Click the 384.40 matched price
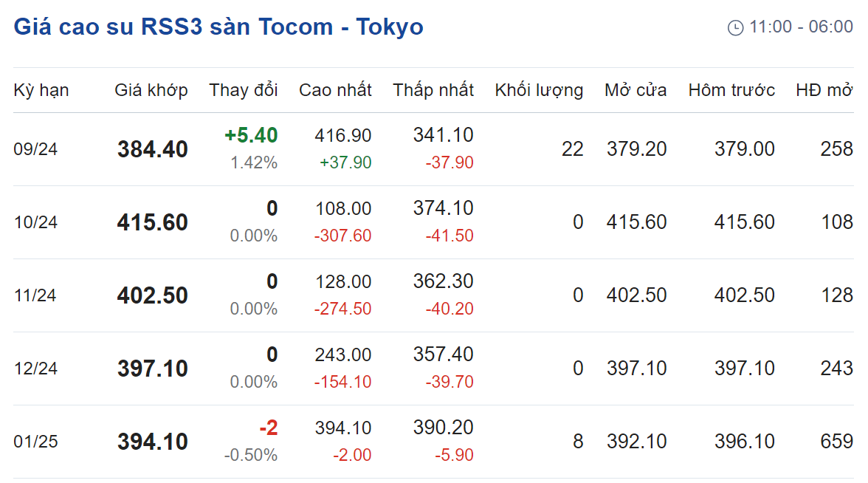Screen dimensions: 868x483 (153, 149)
